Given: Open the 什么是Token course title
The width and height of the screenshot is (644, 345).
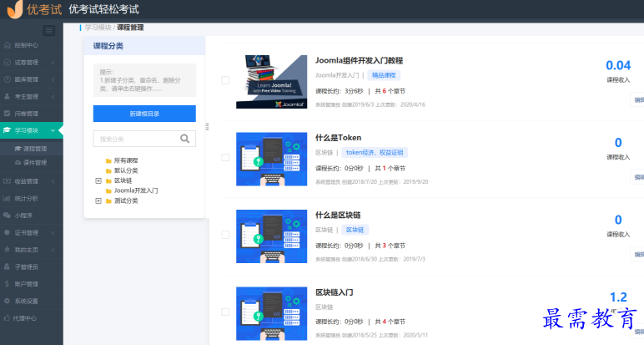Looking at the screenshot, I should (x=338, y=138).
